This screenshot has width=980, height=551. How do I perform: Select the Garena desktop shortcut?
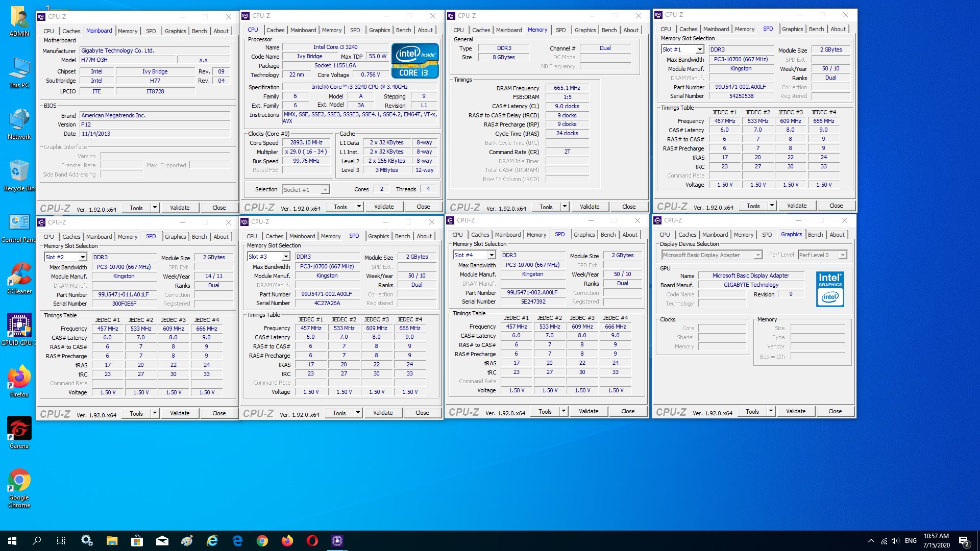(19, 433)
